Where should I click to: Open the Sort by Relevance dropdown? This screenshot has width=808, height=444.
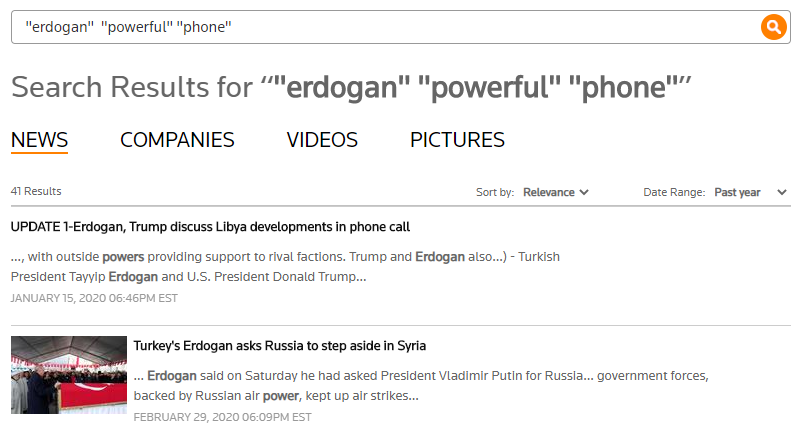(x=556, y=192)
